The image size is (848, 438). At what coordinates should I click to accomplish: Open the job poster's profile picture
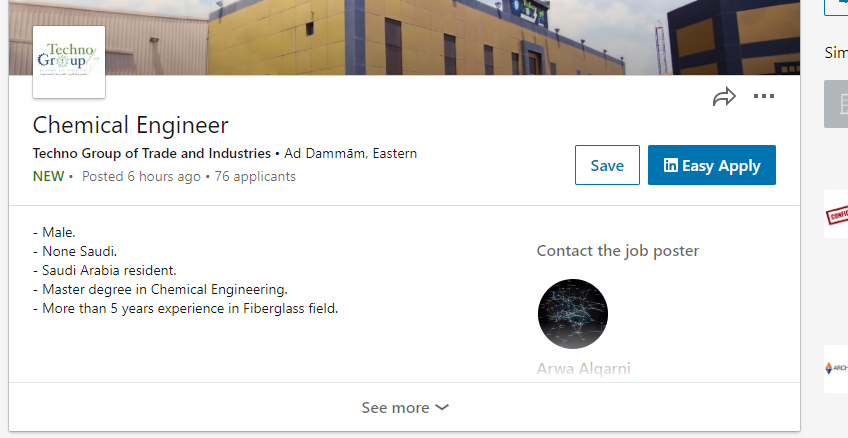(573, 314)
